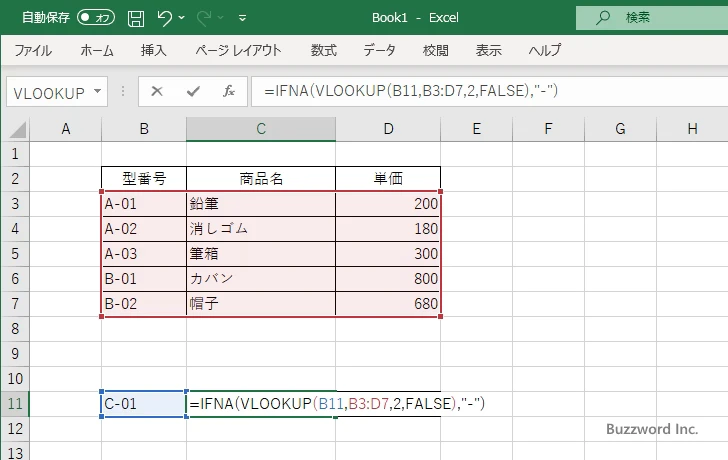
Task: Click cell containing A-03
Action: [x=144, y=254]
